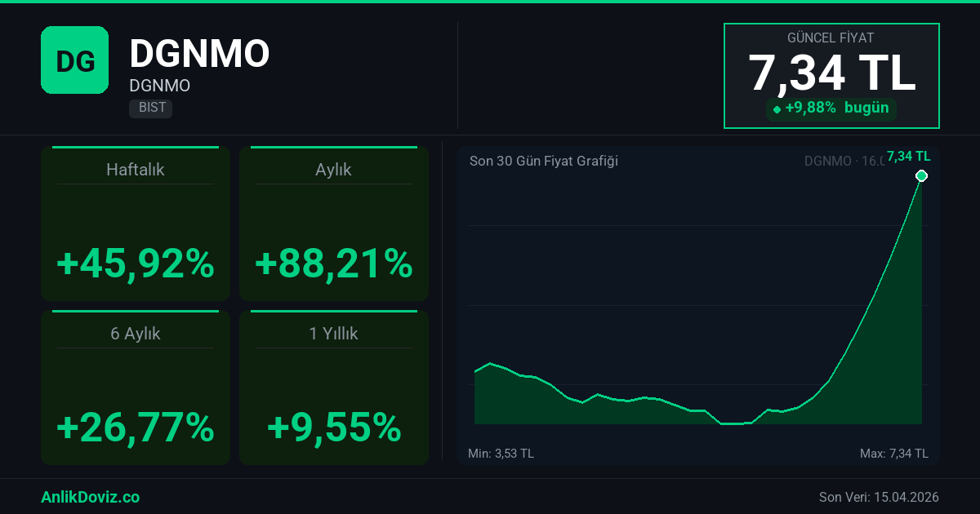Choose the 6 Aylık card header

tap(136, 334)
